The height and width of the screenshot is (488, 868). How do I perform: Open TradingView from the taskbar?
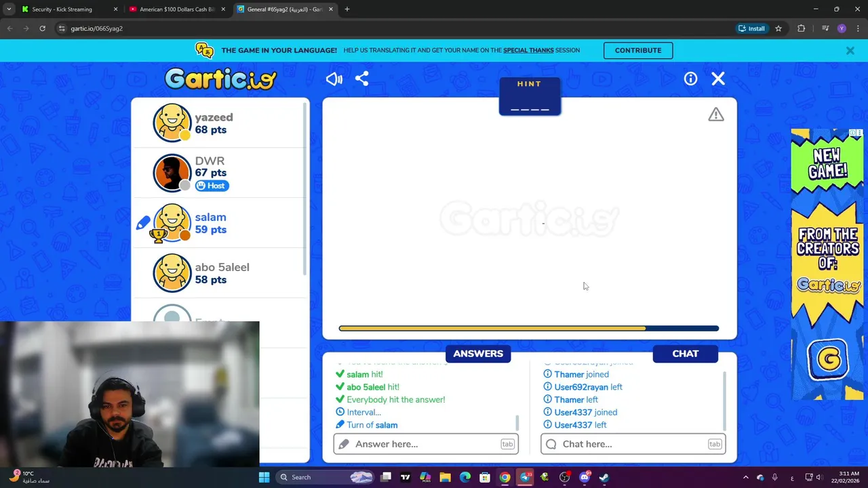tap(406, 477)
